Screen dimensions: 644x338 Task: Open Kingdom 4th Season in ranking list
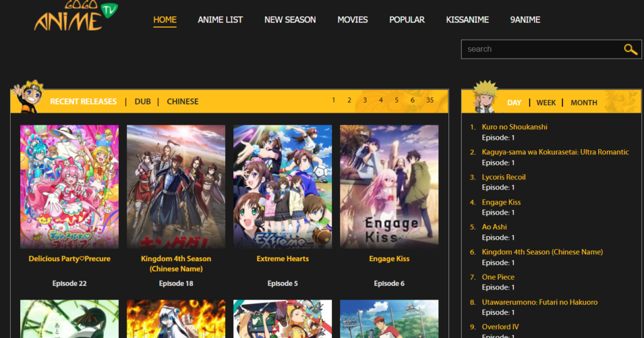pyautogui.click(x=542, y=252)
